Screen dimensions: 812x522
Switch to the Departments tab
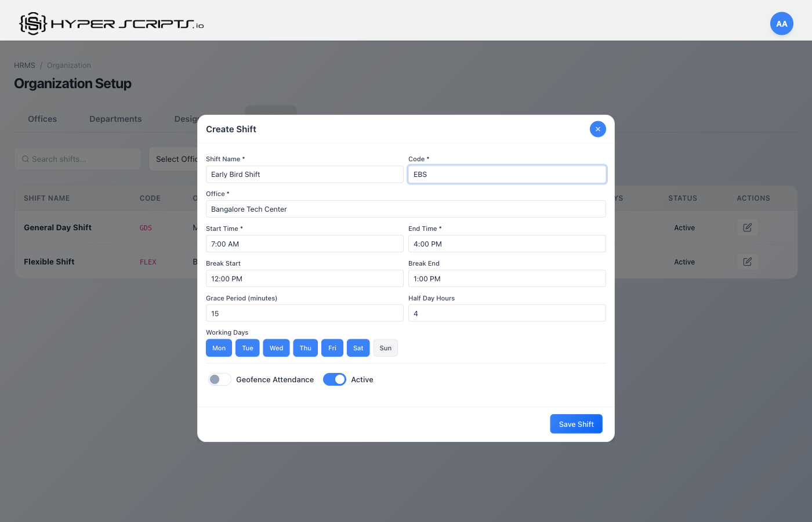tap(115, 119)
